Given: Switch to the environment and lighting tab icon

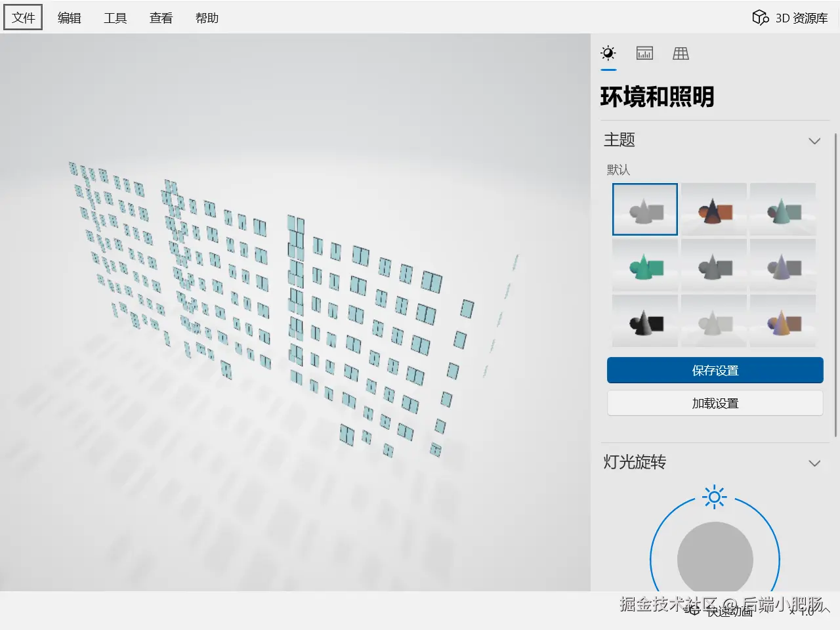Looking at the screenshot, I should tap(608, 53).
